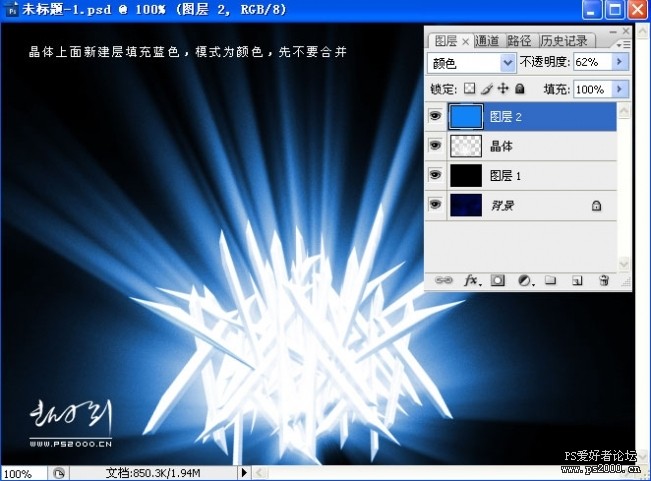Hide 晶体 layer visibility eye
Viewport: 651px width, 481px height.
pos(435,146)
